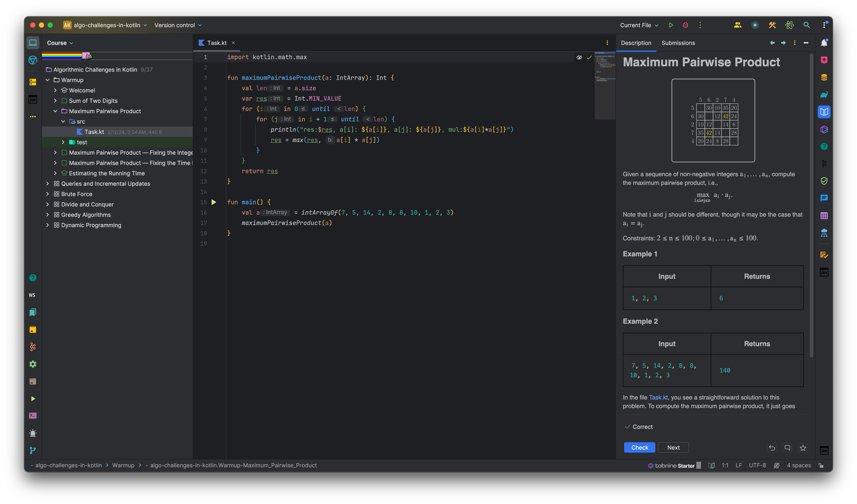Viewport: 857px width, 504px height.
Task: Open the Task.kt link in description
Action: click(x=658, y=397)
